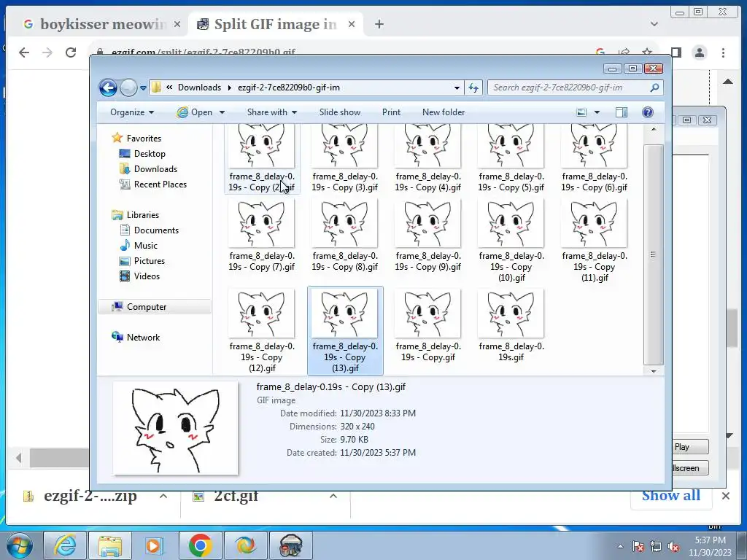Start Slide show from toolbar
This screenshot has width=747, height=560.
[340, 112]
